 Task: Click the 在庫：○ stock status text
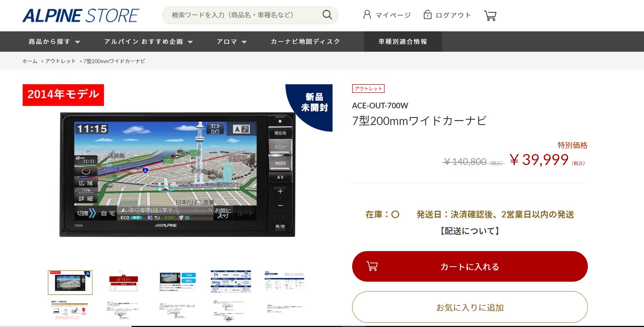[382, 214]
